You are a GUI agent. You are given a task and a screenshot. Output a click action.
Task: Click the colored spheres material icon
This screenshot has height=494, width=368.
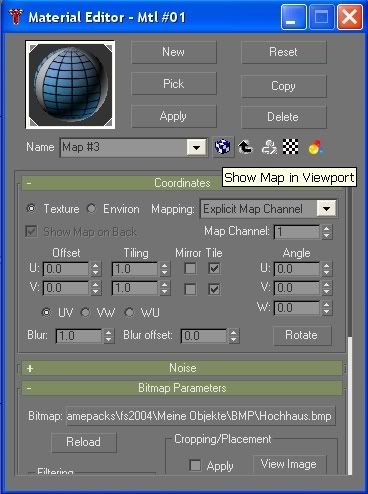(315, 147)
